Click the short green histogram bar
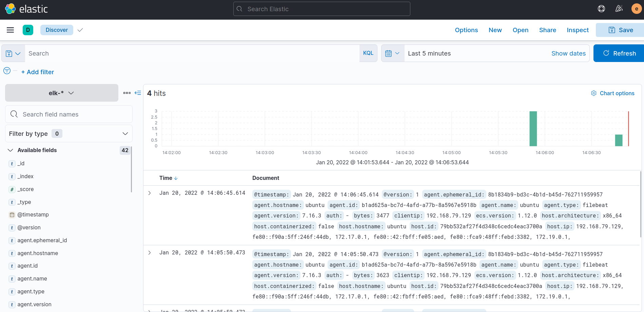 click(x=619, y=140)
